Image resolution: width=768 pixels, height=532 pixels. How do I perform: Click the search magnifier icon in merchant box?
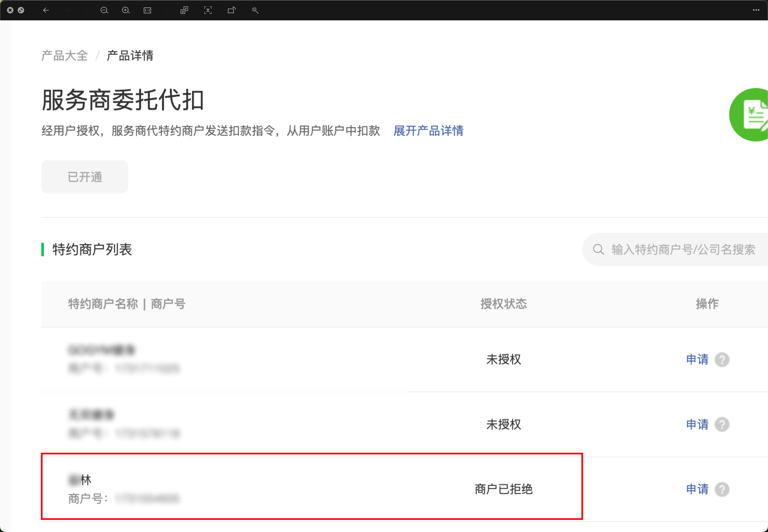click(598, 249)
